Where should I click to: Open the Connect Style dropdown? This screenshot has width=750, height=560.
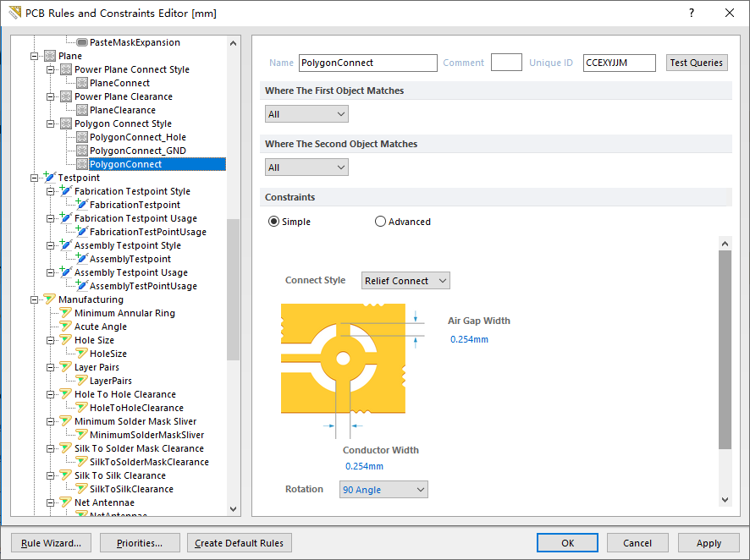[405, 280]
